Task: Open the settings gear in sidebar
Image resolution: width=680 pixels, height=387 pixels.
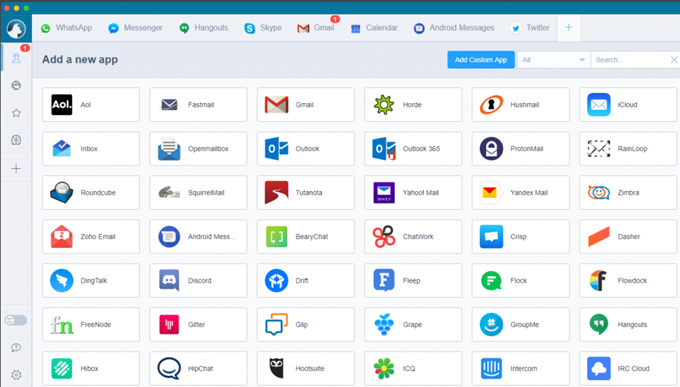Action: click(16, 374)
